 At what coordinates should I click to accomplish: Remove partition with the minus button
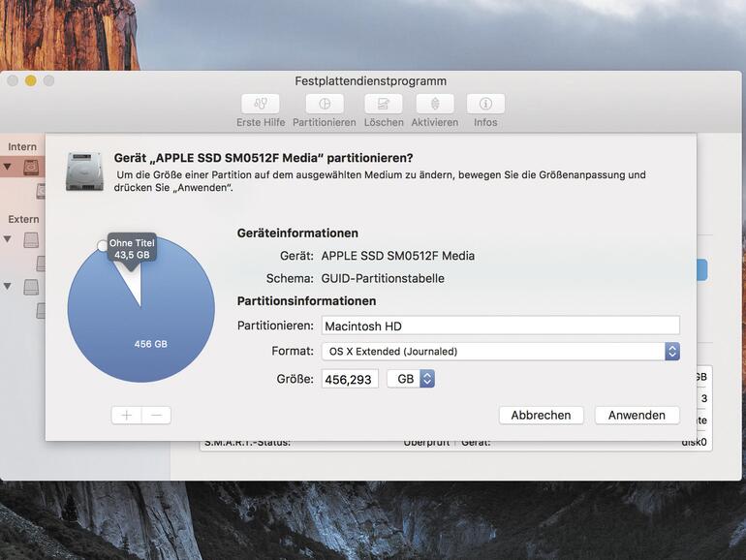coord(156,416)
